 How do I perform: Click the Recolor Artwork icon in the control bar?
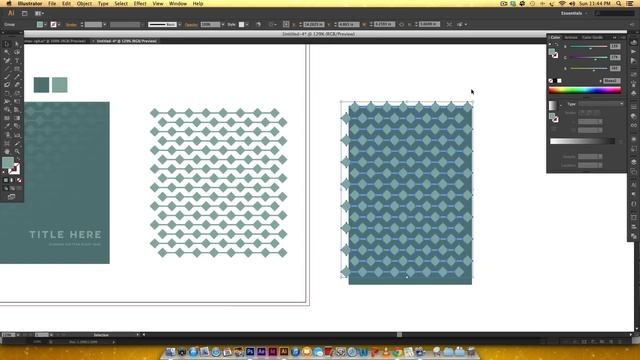[258, 24]
